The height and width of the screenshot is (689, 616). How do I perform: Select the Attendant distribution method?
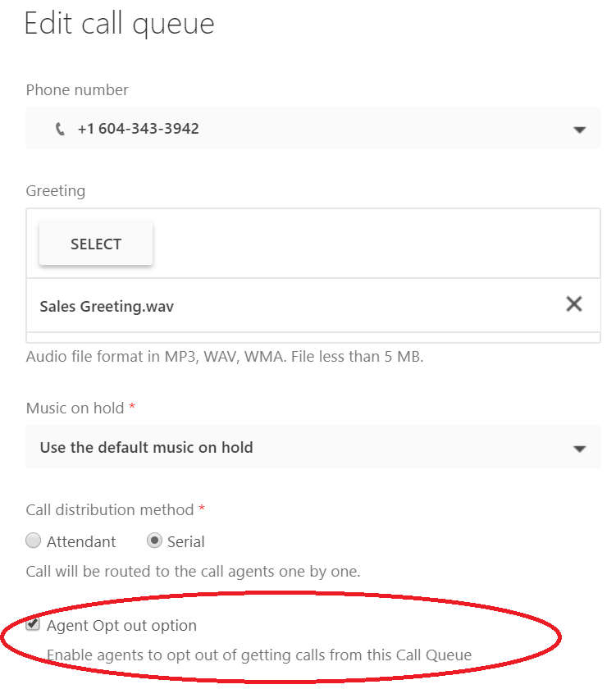click(33, 541)
